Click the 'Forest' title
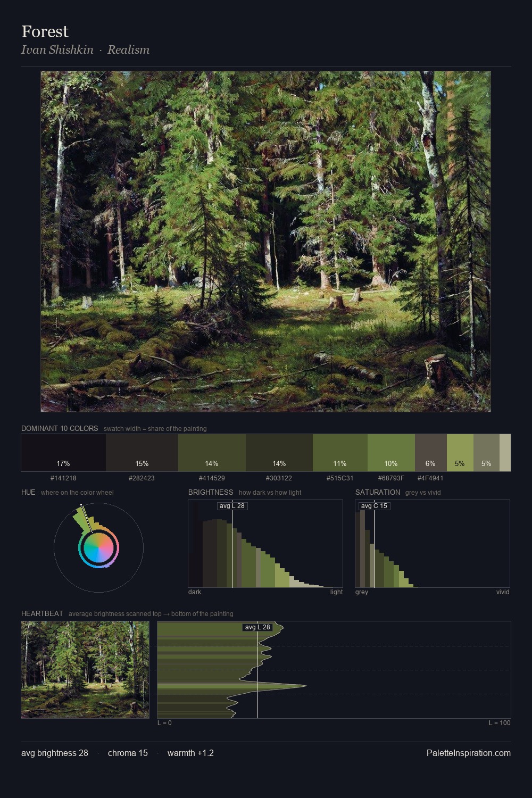The image size is (532, 798). (45, 31)
